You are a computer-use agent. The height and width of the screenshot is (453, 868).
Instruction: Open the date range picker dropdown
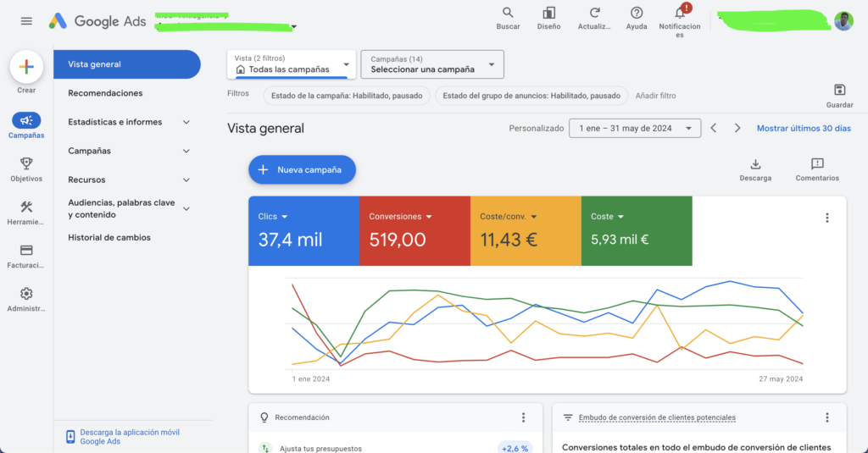click(x=635, y=128)
